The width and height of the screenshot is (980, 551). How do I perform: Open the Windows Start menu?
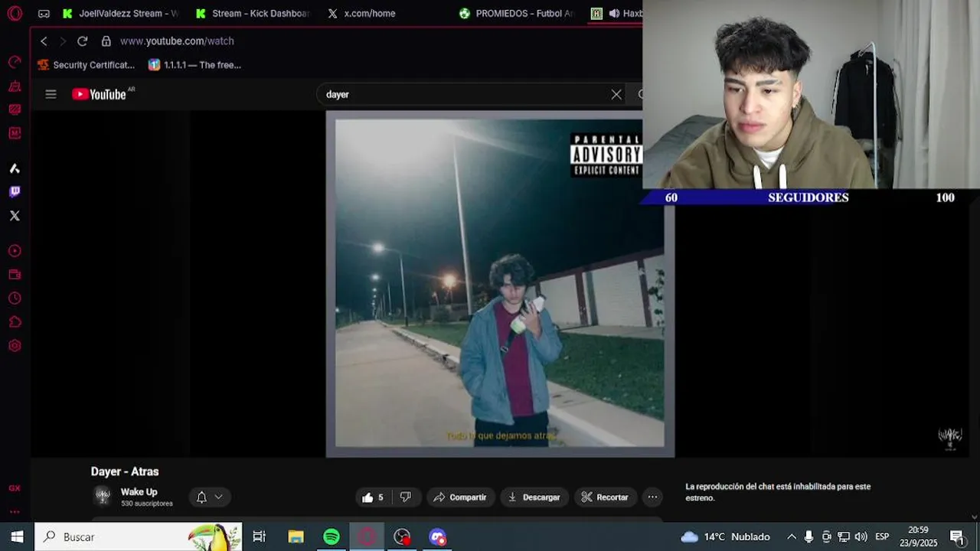[17, 537]
